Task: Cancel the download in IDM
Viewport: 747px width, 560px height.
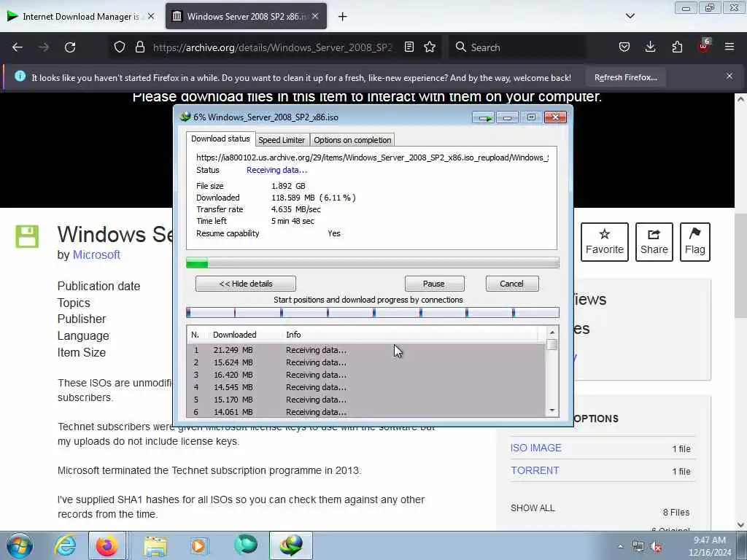Action: click(511, 284)
